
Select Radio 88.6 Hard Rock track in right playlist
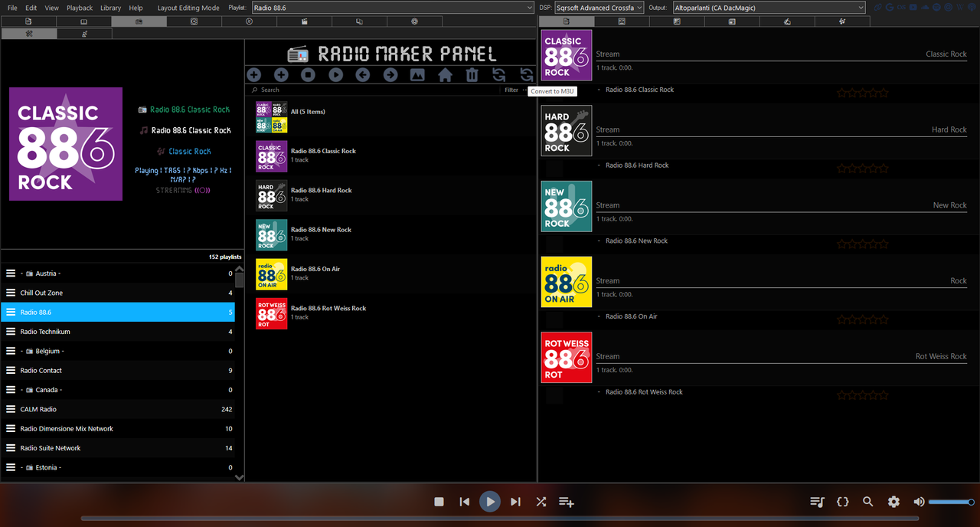637,165
